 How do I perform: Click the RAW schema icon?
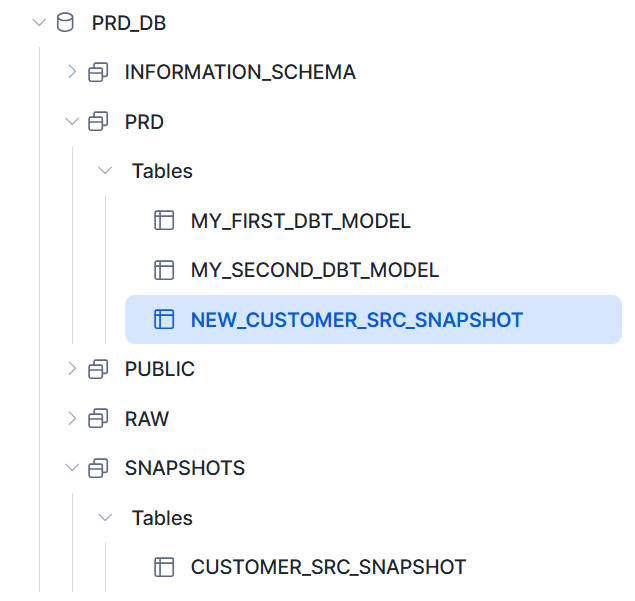tap(98, 418)
